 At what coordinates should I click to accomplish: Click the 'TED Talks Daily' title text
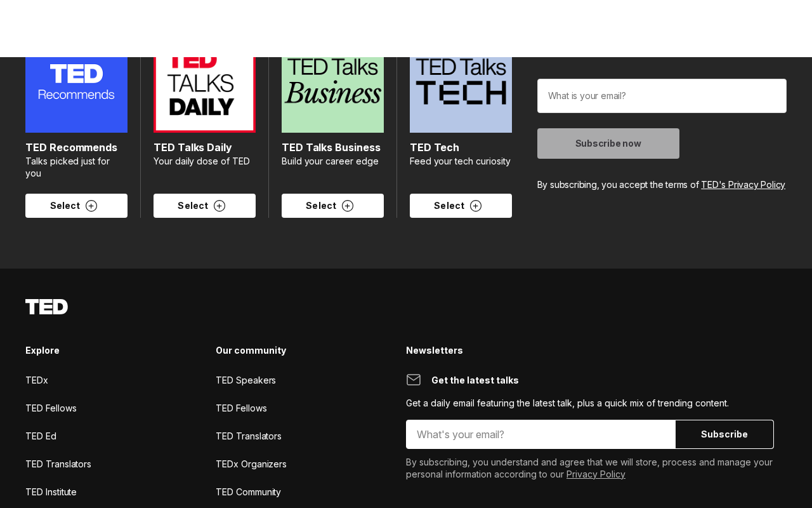[x=193, y=147]
